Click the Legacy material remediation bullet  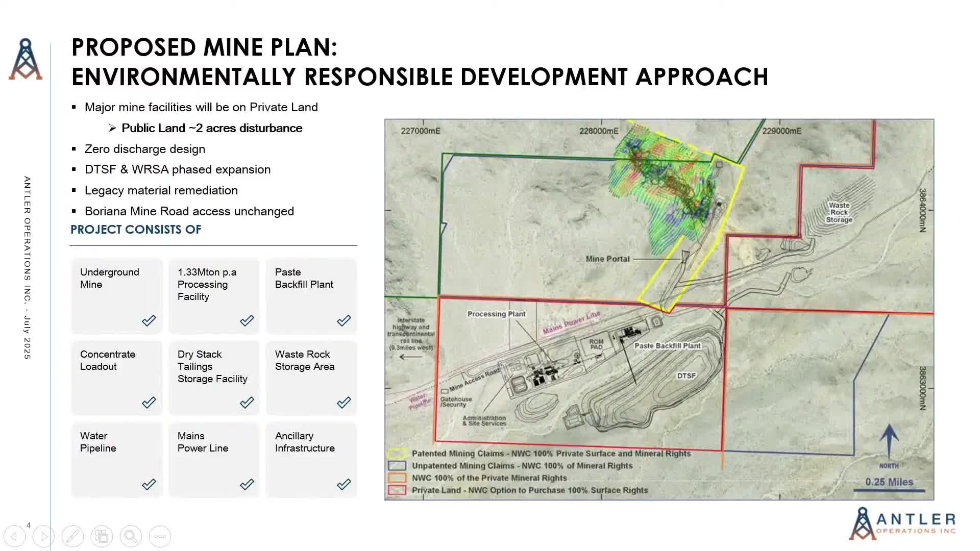[161, 190]
